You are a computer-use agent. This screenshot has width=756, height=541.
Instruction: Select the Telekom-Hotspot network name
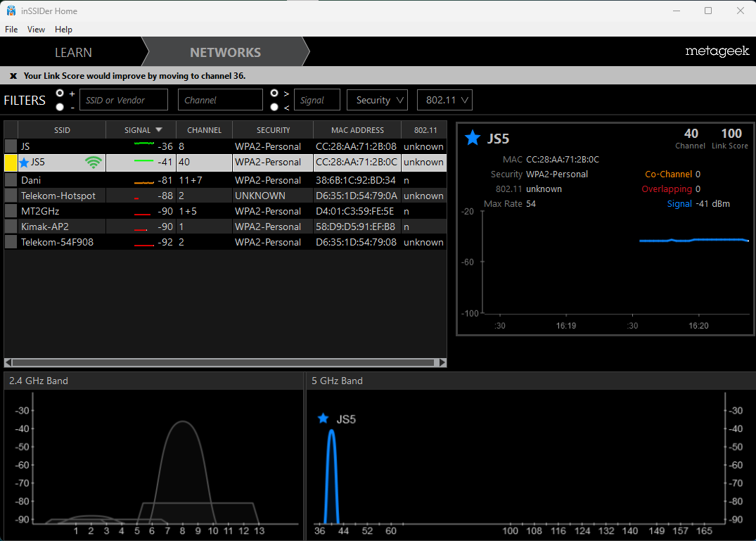(58, 196)
